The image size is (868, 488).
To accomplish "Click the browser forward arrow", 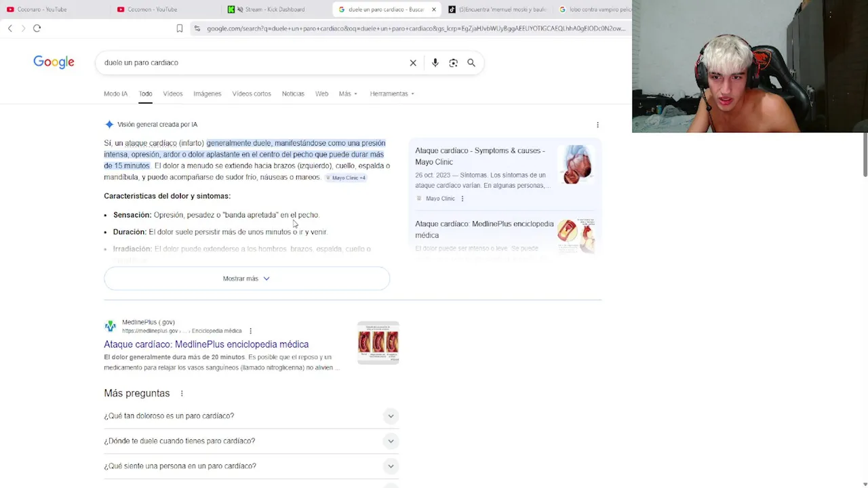I will click(x=23, y=28).
